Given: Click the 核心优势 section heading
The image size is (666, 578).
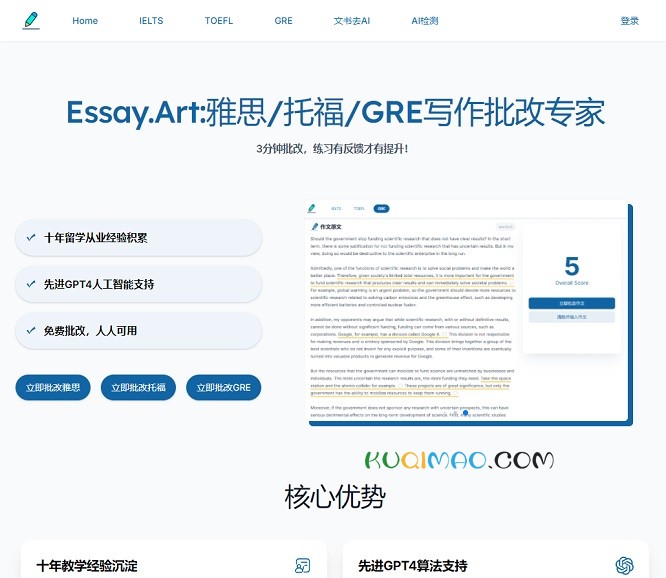Looking at the screenshot, I should point(335,496).
